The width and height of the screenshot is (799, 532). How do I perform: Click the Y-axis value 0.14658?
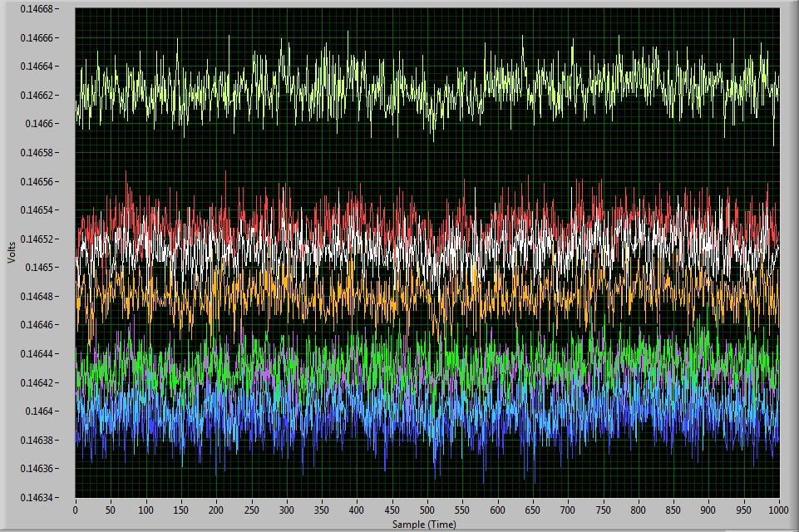click(37, 152)
